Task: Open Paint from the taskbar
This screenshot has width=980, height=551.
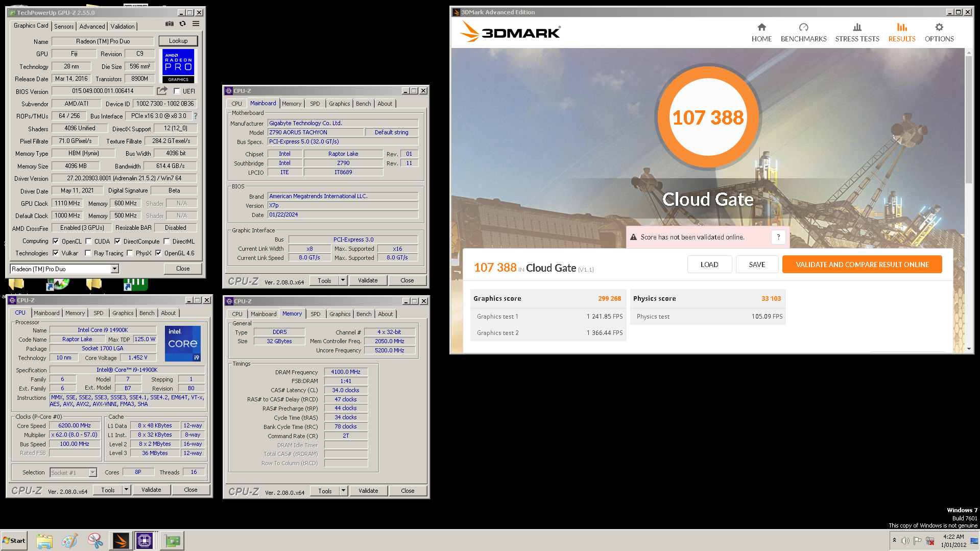Action: pyautogui.click(x=69, y=540)
